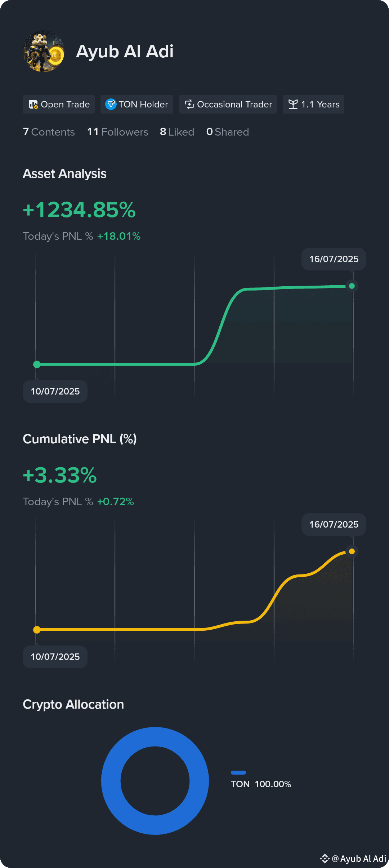Click the Binance logo in the watermark
This screenshot has height=868, width=389.
325,859
